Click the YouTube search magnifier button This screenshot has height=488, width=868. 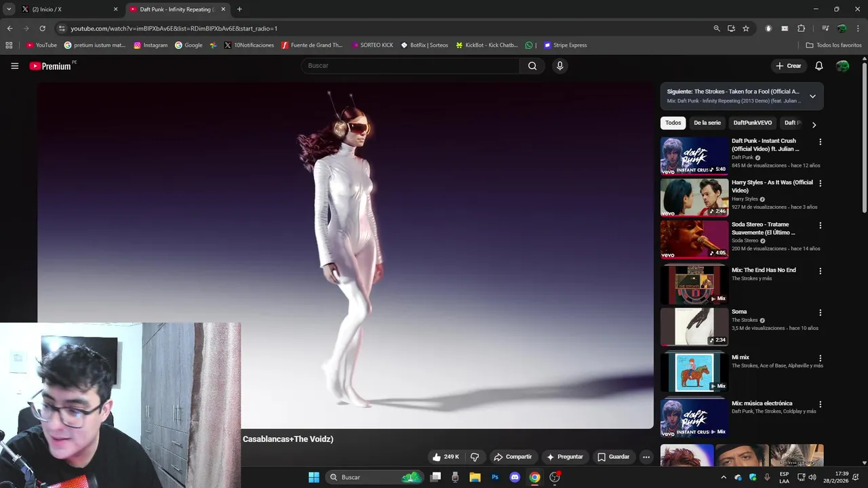click(532, 66)
